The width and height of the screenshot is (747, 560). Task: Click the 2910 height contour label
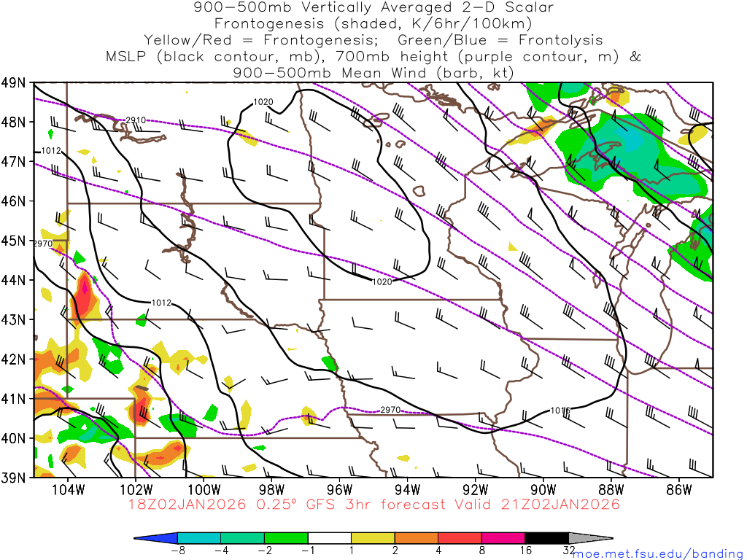136,120
